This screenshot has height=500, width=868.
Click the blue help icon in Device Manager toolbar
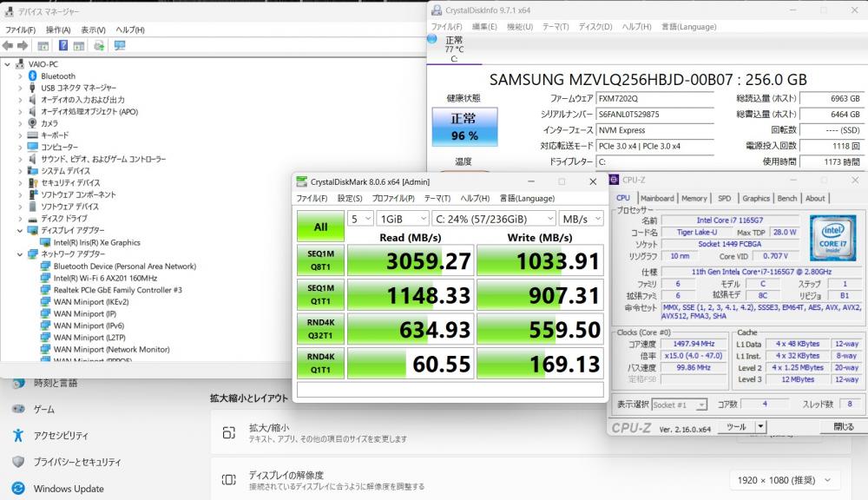63,45
